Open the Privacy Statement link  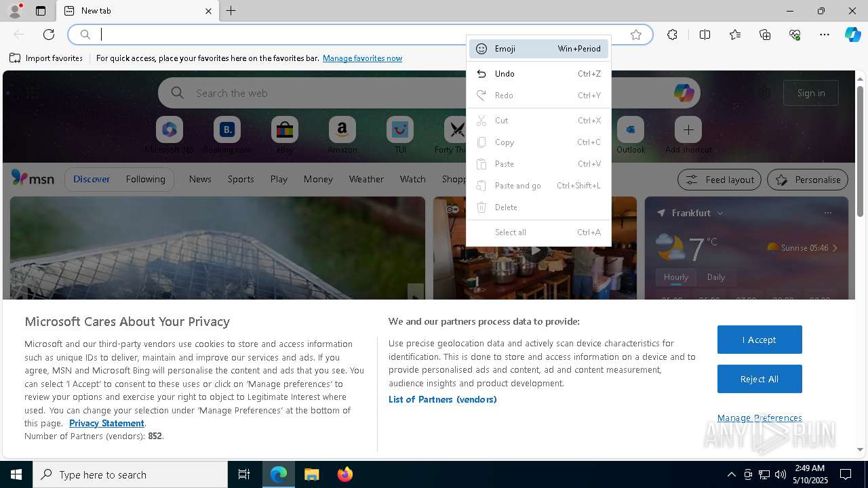(x=106, y=423)
